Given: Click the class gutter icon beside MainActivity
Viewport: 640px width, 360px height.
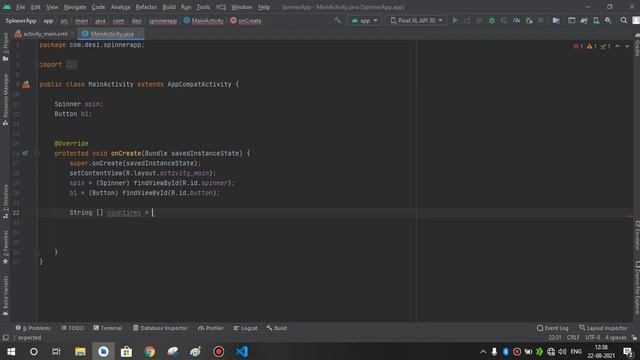Looking at the screenshot, I should 26,84.
